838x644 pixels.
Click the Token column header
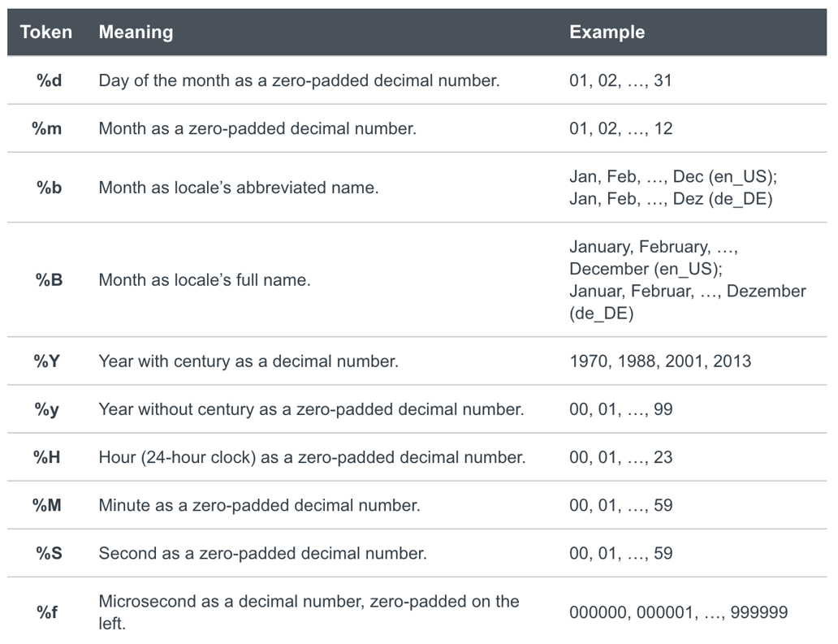(x=46, y=32)
